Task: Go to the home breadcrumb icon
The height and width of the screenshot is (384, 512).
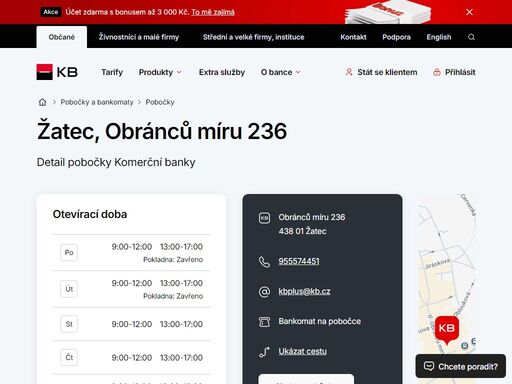Action: pos(42,102)
